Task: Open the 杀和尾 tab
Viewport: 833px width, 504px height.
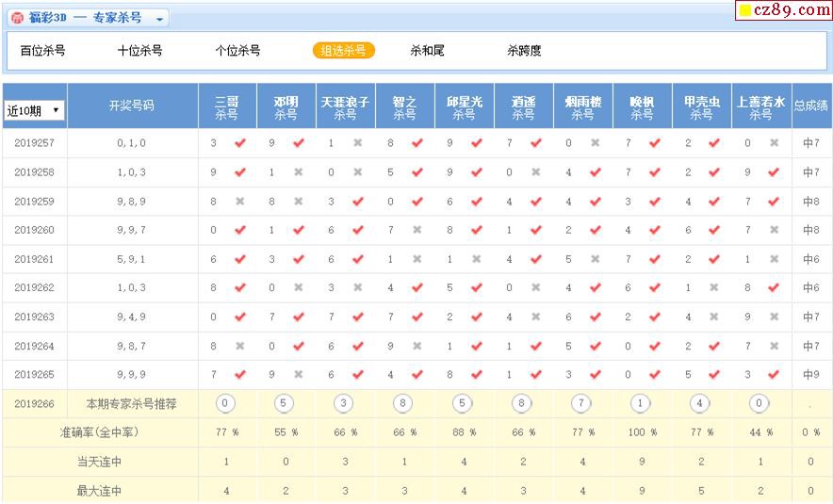Action: point(427,51)
